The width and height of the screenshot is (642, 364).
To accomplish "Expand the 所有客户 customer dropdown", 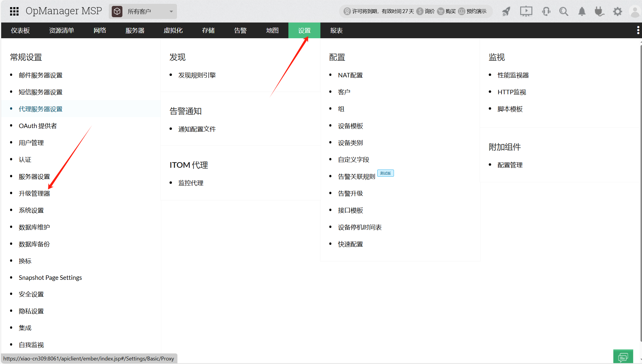I will 143,12.
